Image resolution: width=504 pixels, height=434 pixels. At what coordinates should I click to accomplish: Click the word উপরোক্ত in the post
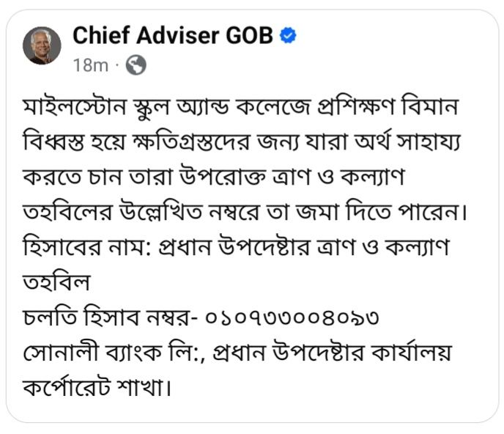click(x=204, y=178)
